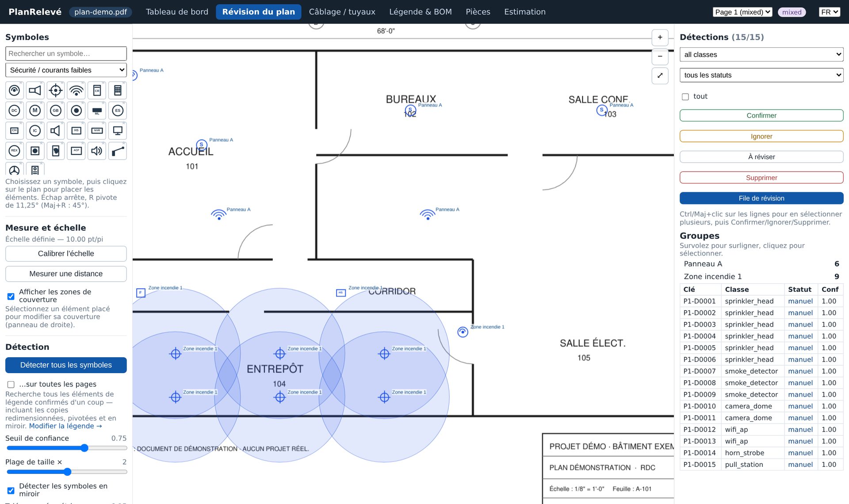Toggle Détecter les symboles en miroir
The height and width of the screenshot is (504, 849).
point(11,490)
